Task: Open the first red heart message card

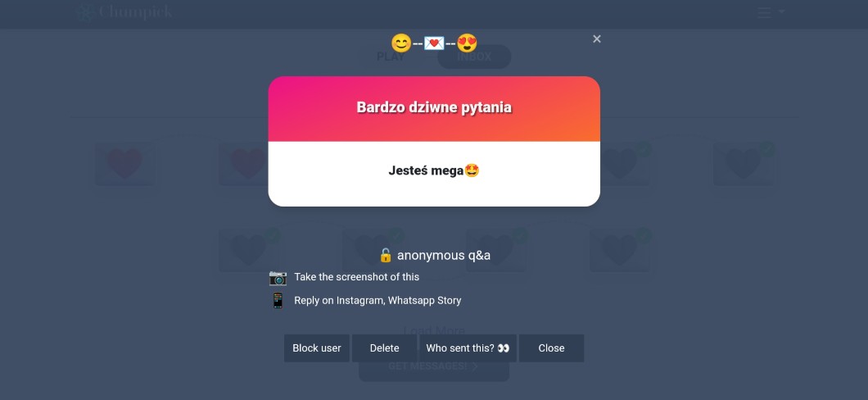Action: pos(124,164)
